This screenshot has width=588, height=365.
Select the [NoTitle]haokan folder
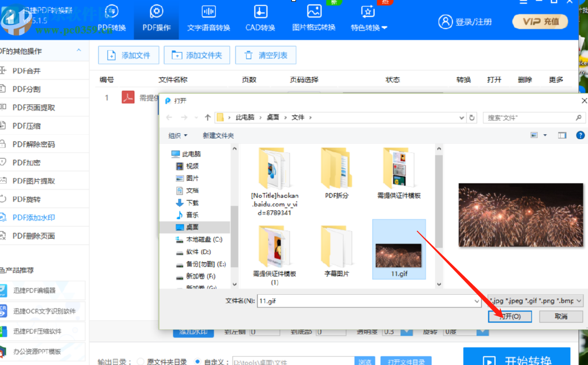(x=275, y=182)
